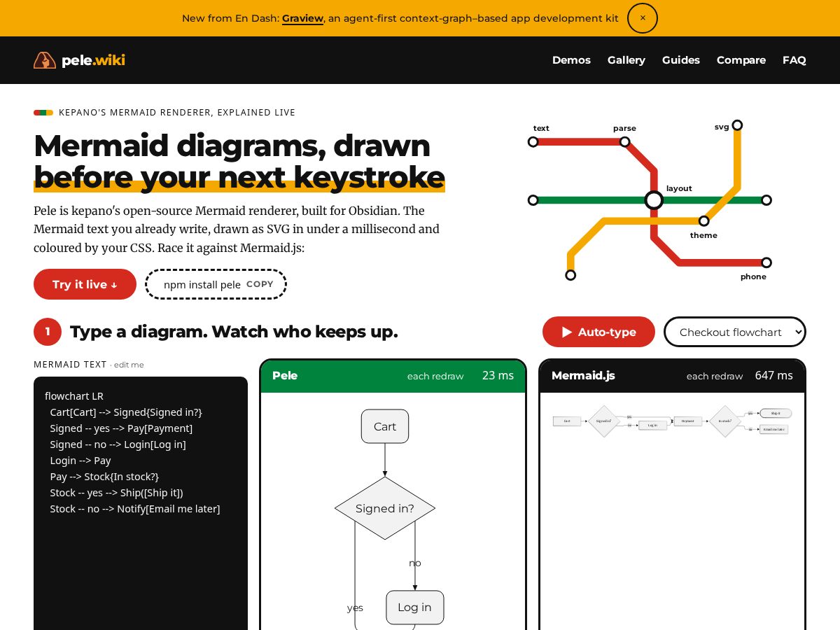Open the Demos menu item

tap(571, 60)
